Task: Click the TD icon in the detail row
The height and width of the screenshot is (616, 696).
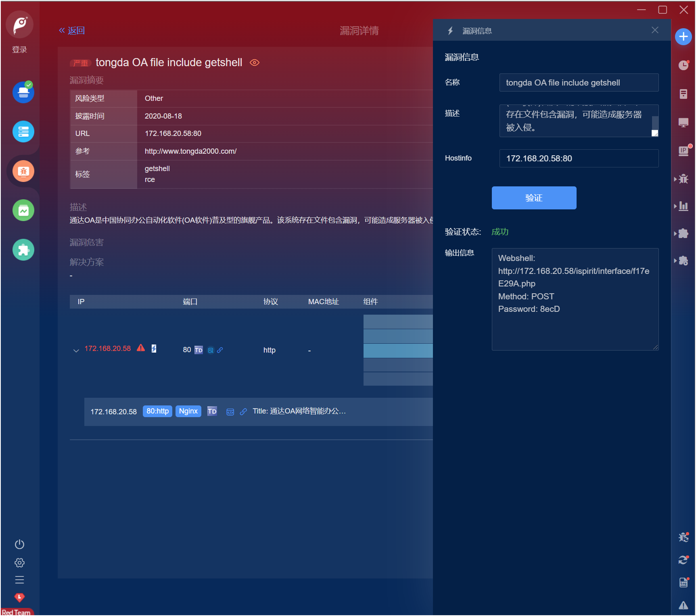Action: 212,411
